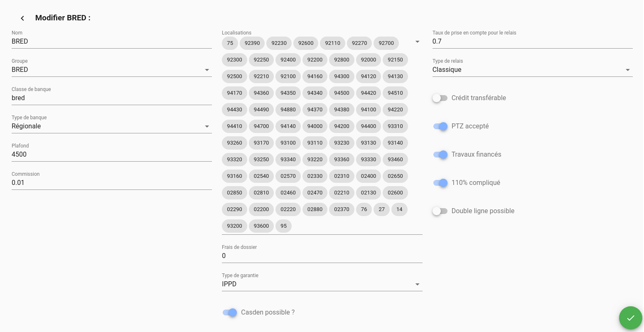
Task: Click the Frais de dossier field
Action: pyautogui.click(x=322, y=256)
